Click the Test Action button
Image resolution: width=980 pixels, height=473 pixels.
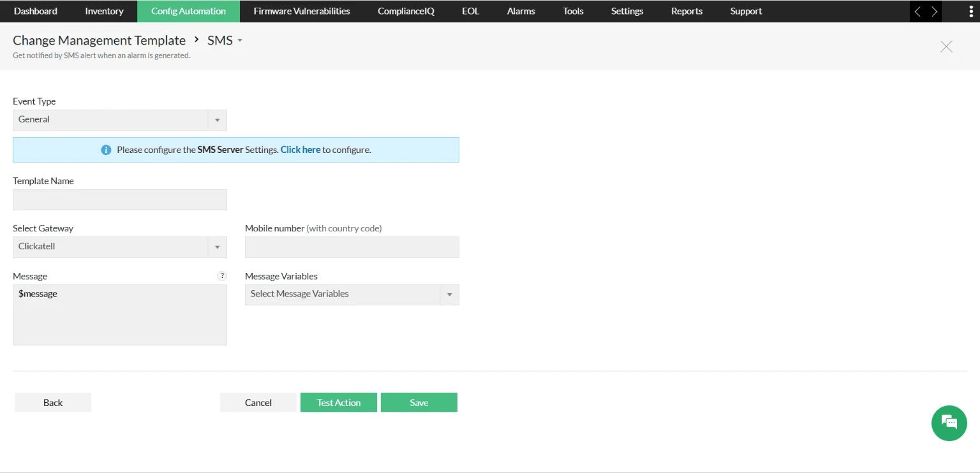[339, 402]
